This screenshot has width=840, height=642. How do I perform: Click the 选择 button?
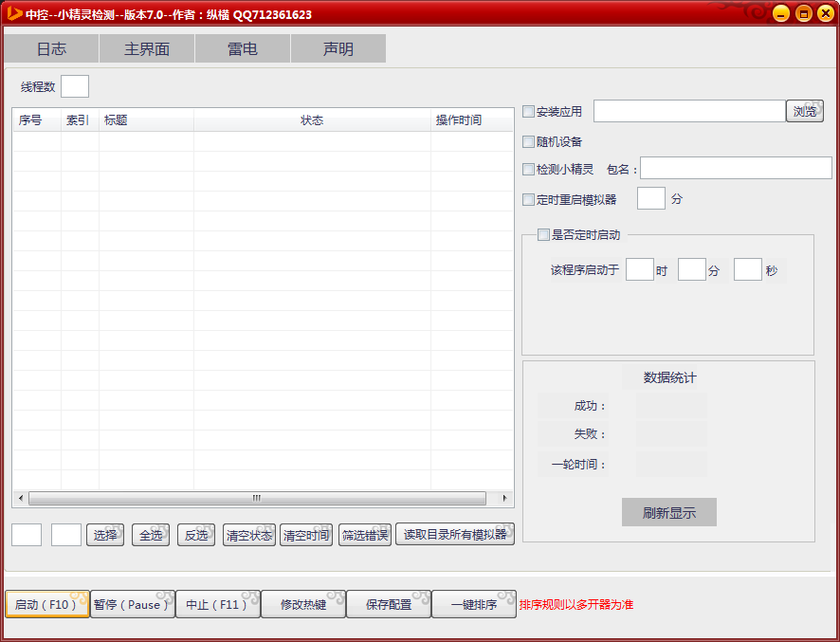(105, 535)
